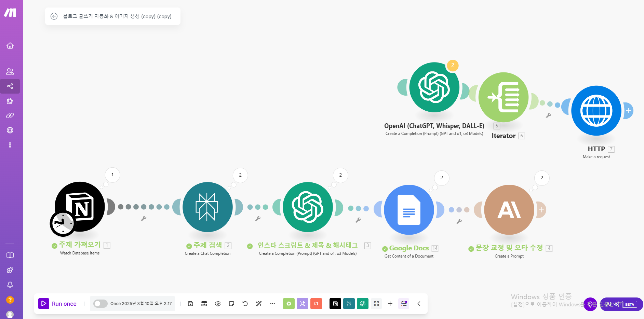644x319 pixels.
Task: Go back using the arrow beside the scenario title
Action: [54, 16]
